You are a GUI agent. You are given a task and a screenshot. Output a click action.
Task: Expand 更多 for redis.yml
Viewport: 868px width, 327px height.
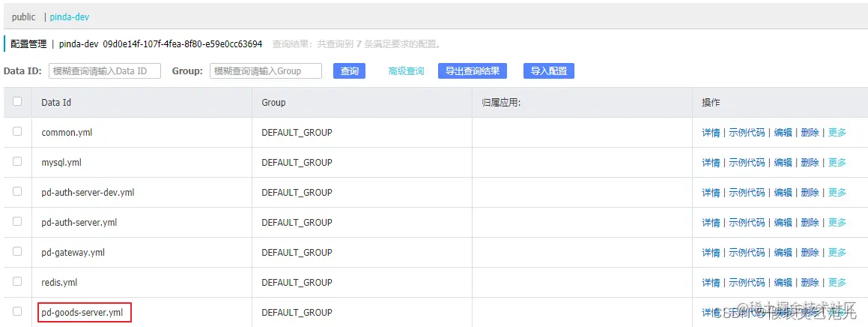tap(837, 282)
